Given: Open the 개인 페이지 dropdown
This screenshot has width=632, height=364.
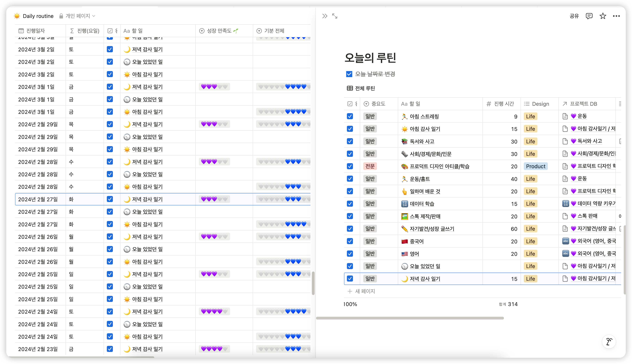Looking at the screenshot, I should (77, 16).
